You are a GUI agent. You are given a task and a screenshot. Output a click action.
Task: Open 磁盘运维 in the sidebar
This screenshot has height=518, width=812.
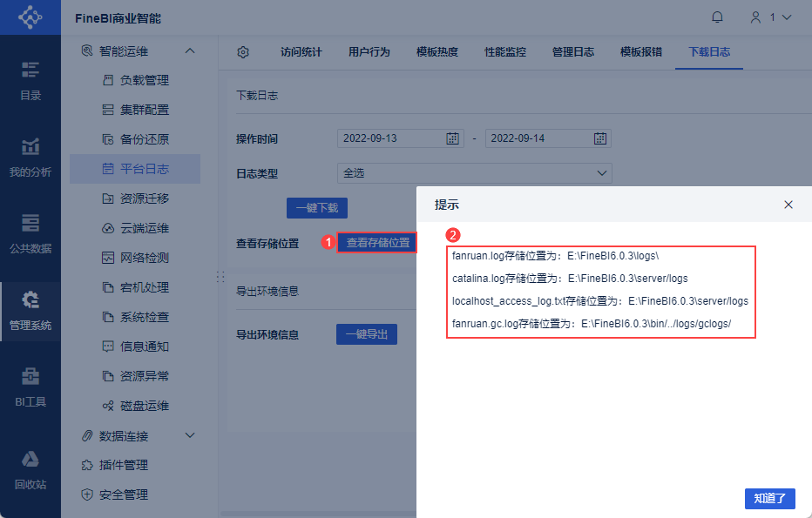135,406
